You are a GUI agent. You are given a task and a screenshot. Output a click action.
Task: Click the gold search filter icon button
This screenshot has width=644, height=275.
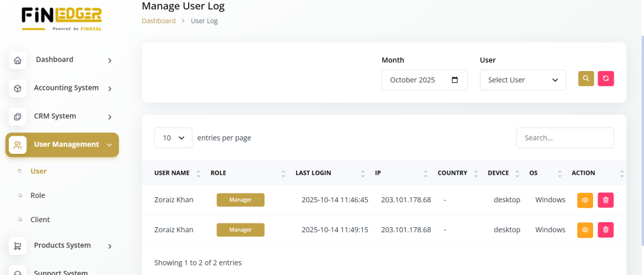pyautogui.click(x=586, y=78)
